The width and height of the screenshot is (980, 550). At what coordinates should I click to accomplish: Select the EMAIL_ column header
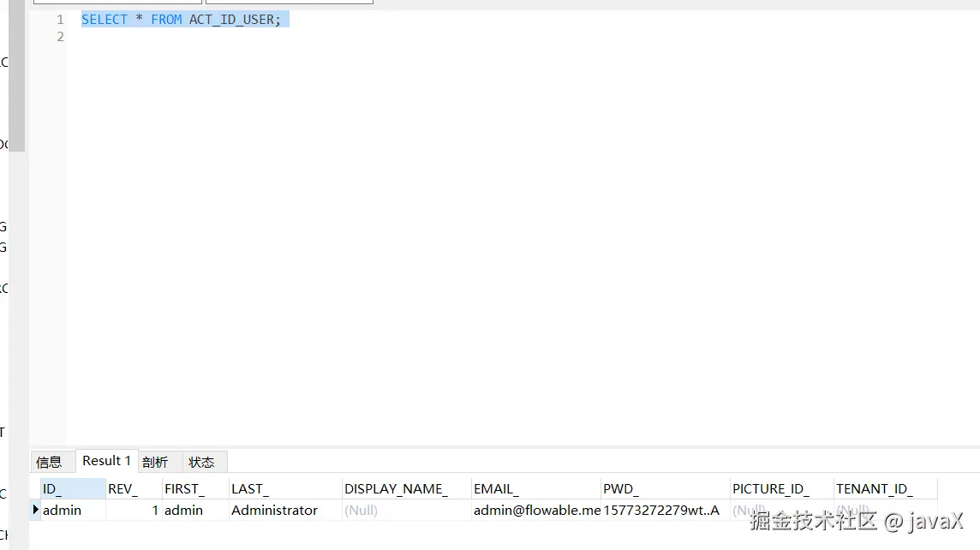click(535, 489)
